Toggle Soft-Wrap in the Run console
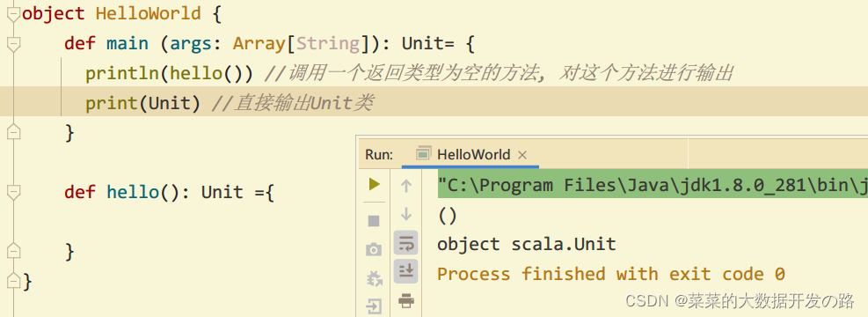The image size is (868, 317). tap(406, 243)
